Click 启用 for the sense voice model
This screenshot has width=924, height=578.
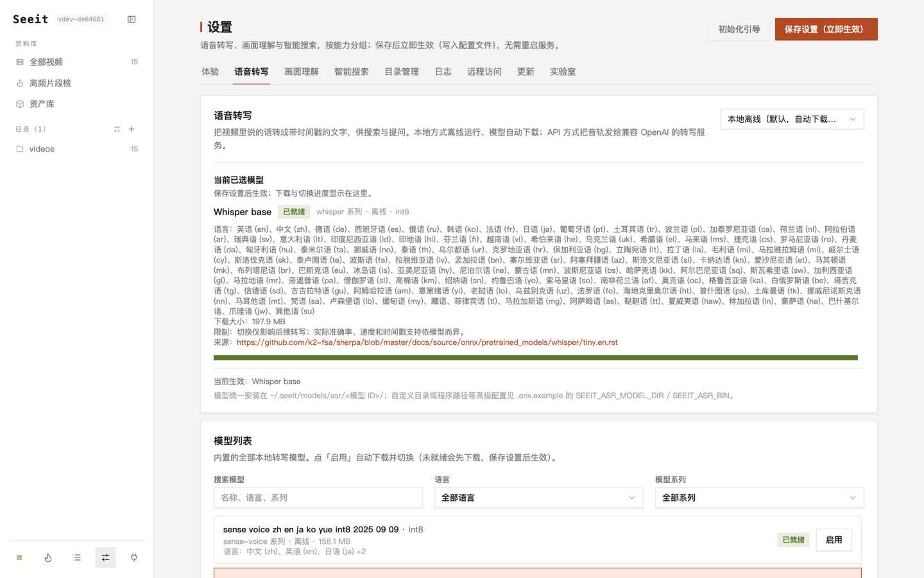pos(834,540)
